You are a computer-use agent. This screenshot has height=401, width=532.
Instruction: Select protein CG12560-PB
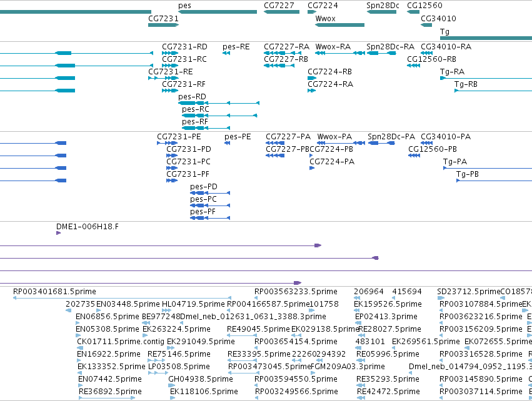(433, 149)
